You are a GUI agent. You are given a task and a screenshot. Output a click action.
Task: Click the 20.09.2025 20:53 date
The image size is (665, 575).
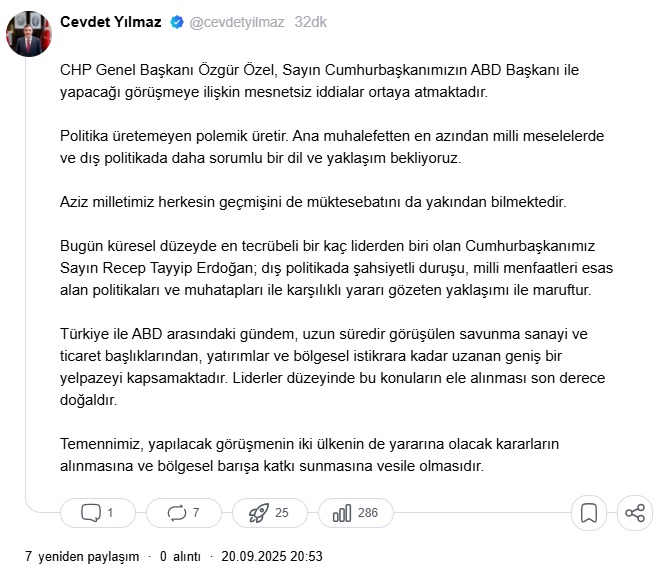point(272,557)
